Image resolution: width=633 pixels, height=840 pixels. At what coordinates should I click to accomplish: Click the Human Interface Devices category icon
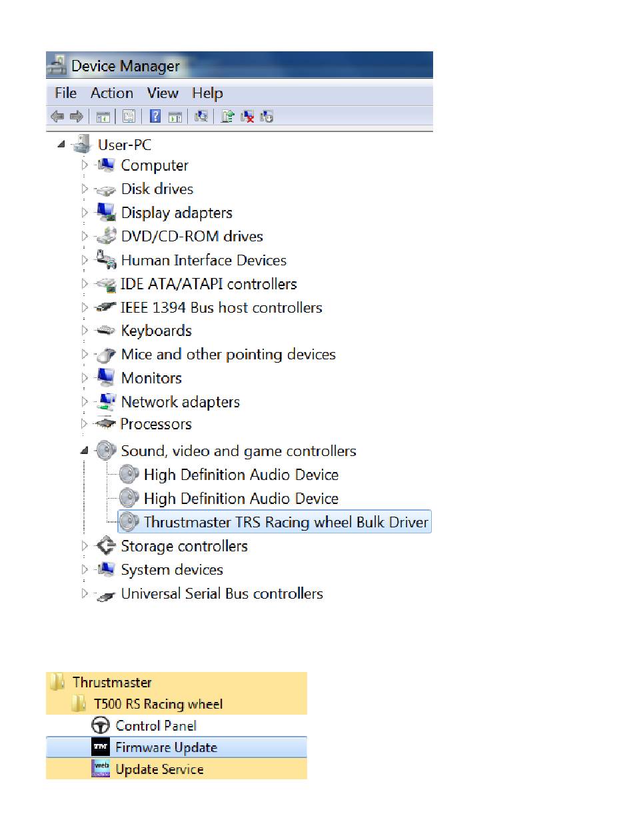click(x=106, y=260)
